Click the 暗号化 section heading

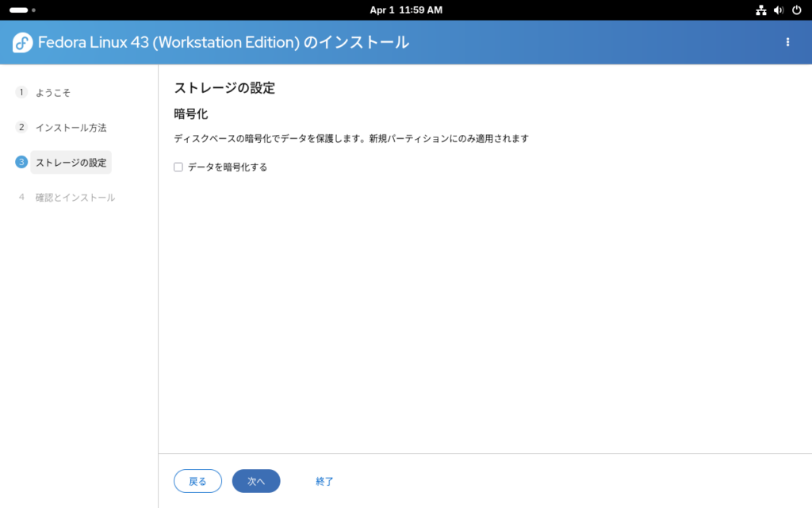click(x=191, y=114)
